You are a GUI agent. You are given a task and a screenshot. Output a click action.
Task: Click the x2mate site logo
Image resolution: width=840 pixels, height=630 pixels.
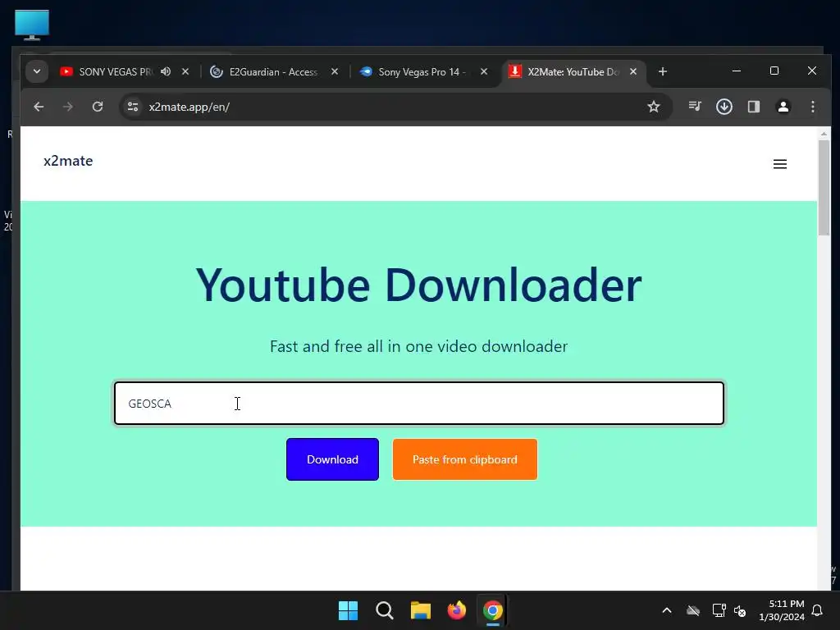(x=68, y=161)
